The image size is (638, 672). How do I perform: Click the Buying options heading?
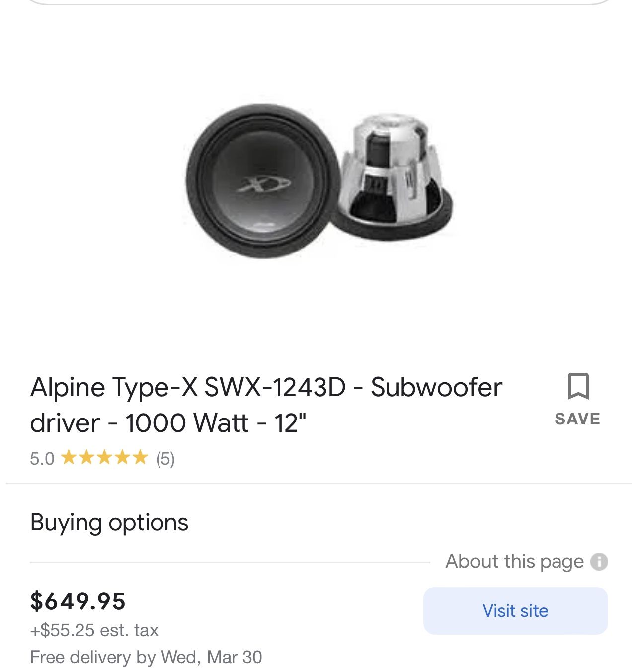pyautogui.click(x=109, y=522)
